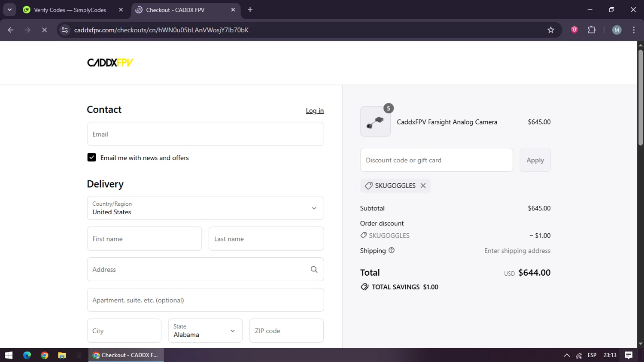Click the shipping help question mark icon
Image resolution: width=644 pixels, height=362 pixels.
pos(391,250)
